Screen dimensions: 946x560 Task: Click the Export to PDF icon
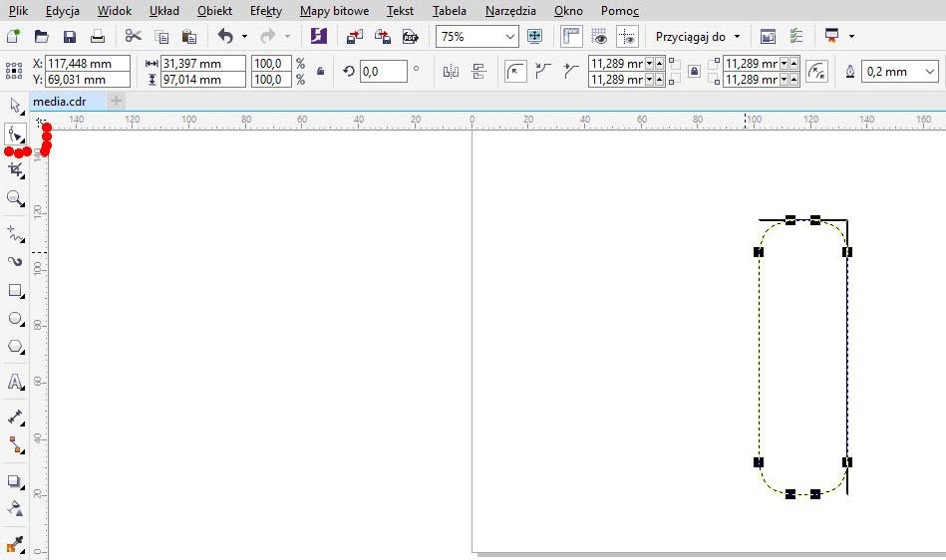(410, 37)
